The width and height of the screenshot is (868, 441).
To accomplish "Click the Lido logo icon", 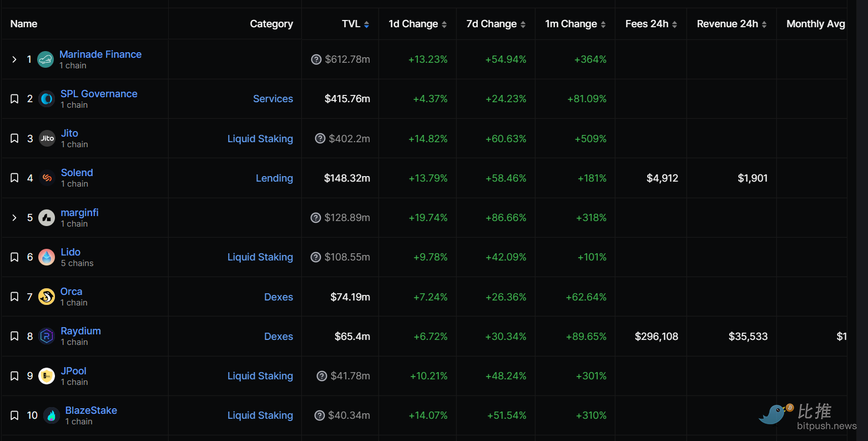I will (x=47, y=257).
